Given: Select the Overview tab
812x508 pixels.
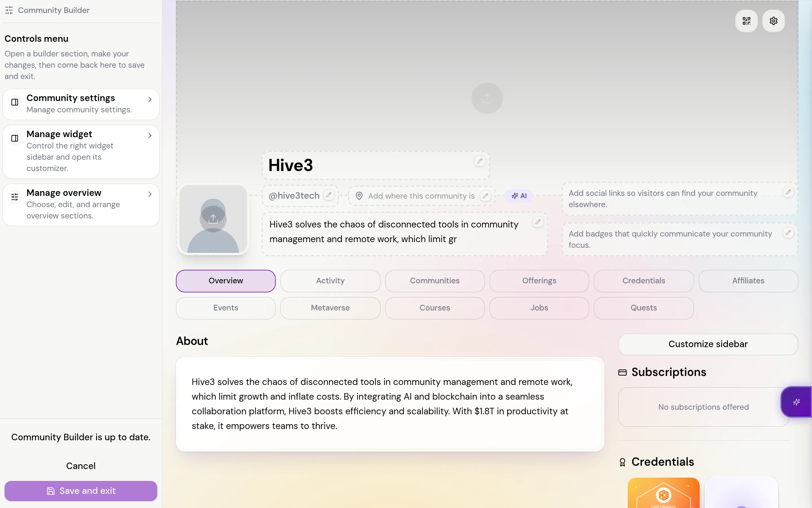Looking at the screenshot, I should click(x=226, y=281).
